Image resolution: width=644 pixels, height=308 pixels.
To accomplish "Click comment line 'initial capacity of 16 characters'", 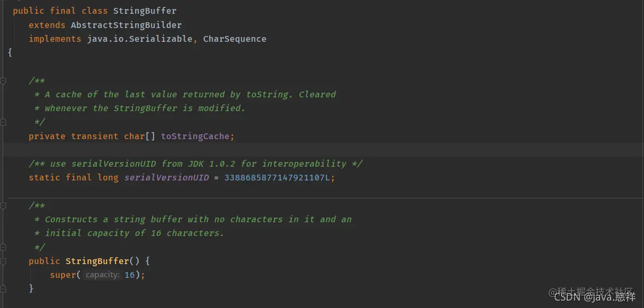I will tap(130, 233).
